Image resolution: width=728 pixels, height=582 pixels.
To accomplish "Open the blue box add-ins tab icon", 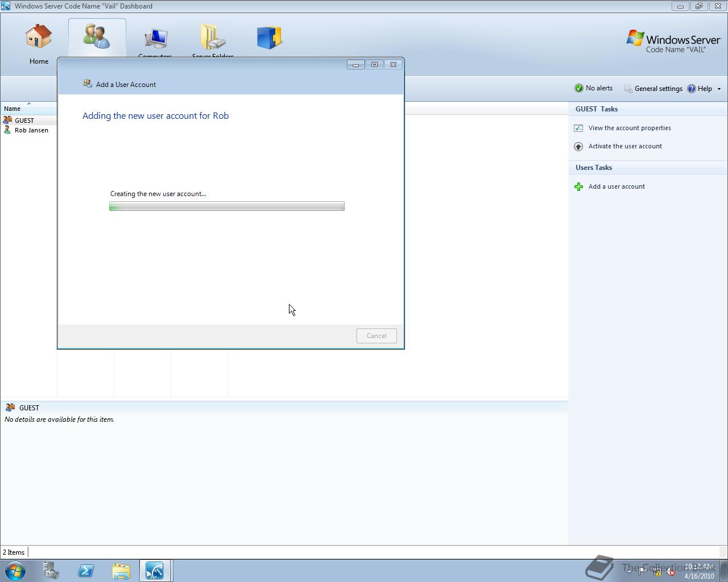I will 270,38.
